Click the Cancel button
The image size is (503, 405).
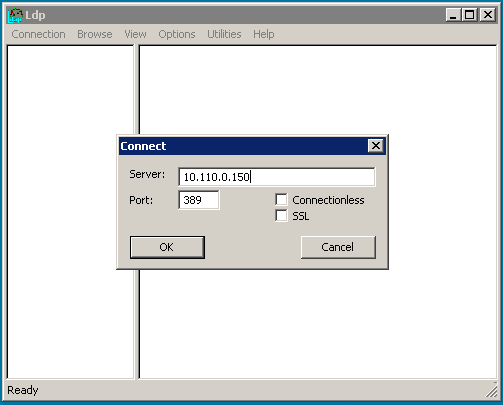coord(338,247)
